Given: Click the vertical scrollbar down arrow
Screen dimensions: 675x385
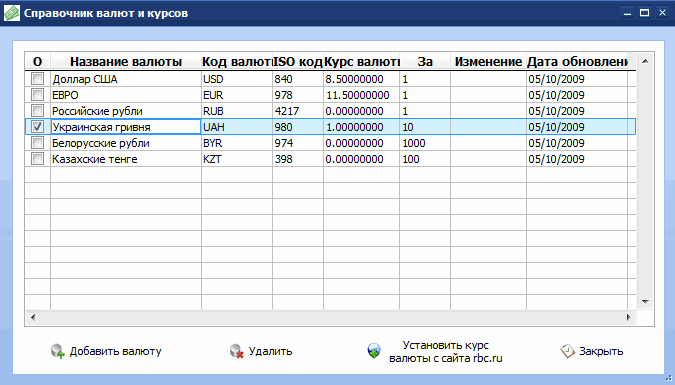Looking at the screenshot, I should (645, 301).
